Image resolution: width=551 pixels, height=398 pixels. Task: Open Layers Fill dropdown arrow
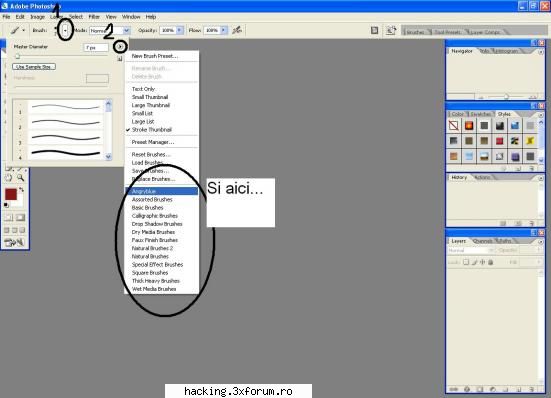click(x=539, y=262)
